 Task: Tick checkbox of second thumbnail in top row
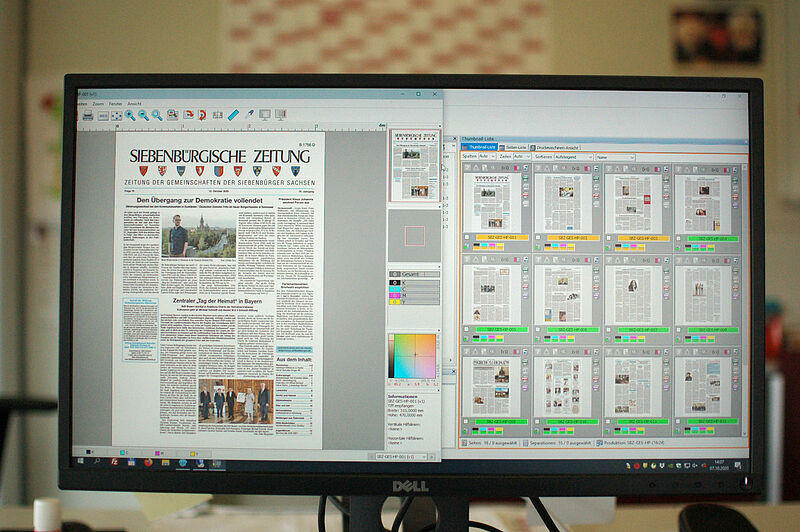point(538,238)
